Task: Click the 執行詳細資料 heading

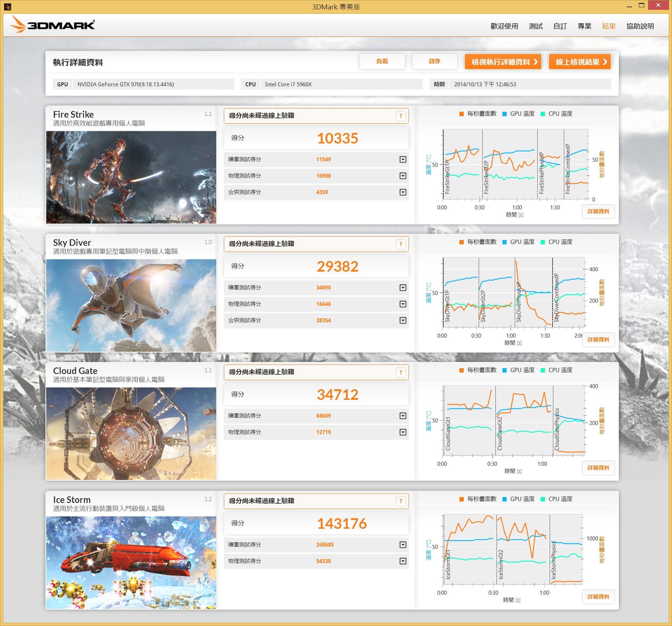Action: (x=78, y=63)
